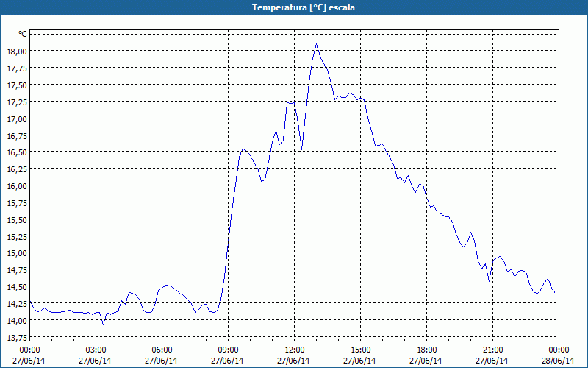Click the 14,00 y-axis label
Screen dimensions: 588x368
[17, 321]
